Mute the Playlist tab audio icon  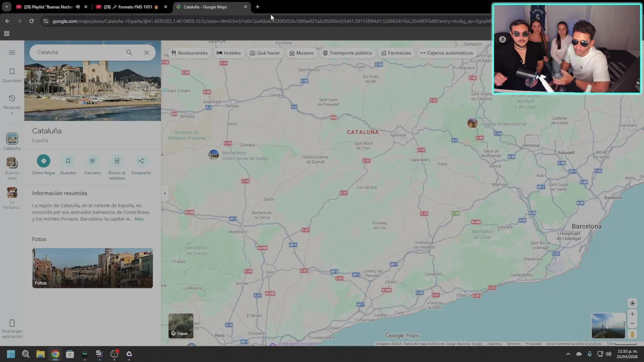pyautogui.click(x=77, y=7)
